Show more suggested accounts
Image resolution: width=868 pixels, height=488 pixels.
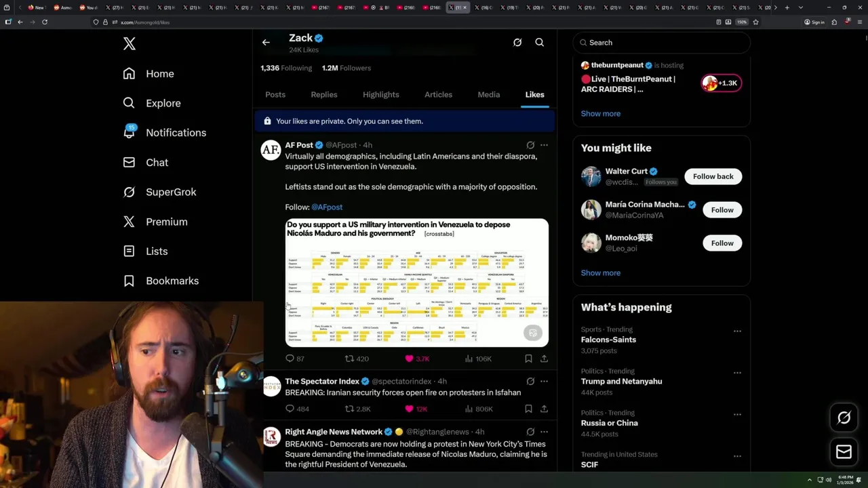601,273
